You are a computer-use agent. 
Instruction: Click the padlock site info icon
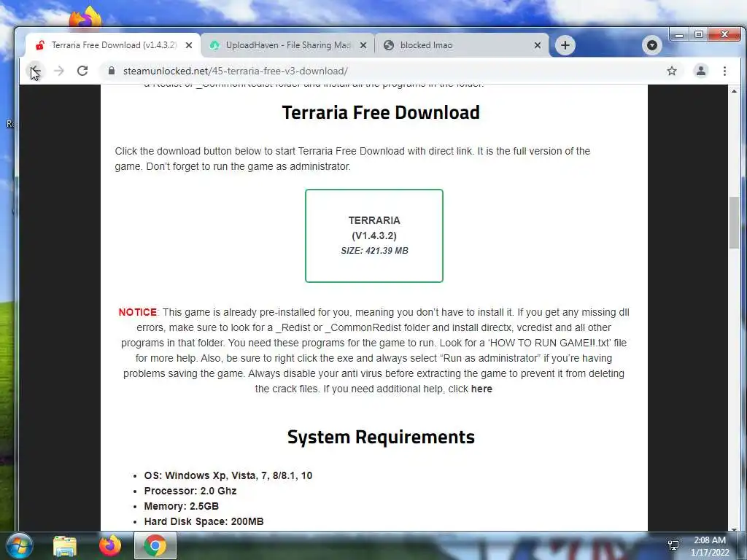click(x=112, y=71)
